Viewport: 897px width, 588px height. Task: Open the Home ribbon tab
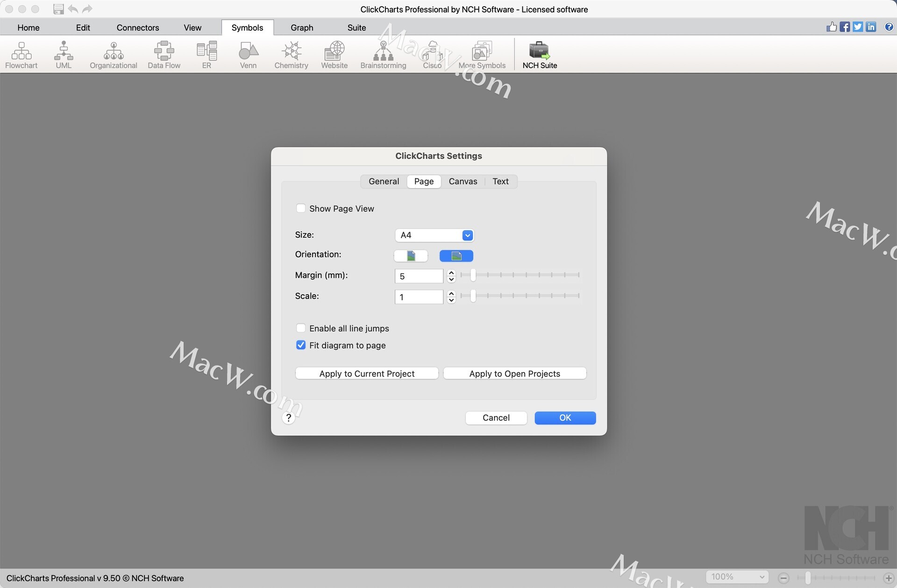(28, 28)
